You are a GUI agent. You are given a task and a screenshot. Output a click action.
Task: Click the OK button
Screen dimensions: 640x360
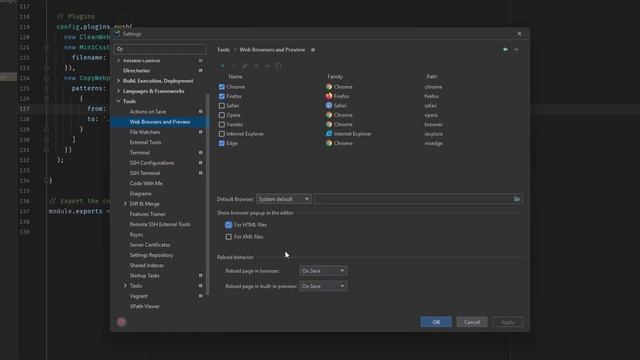tap(436, 322)
